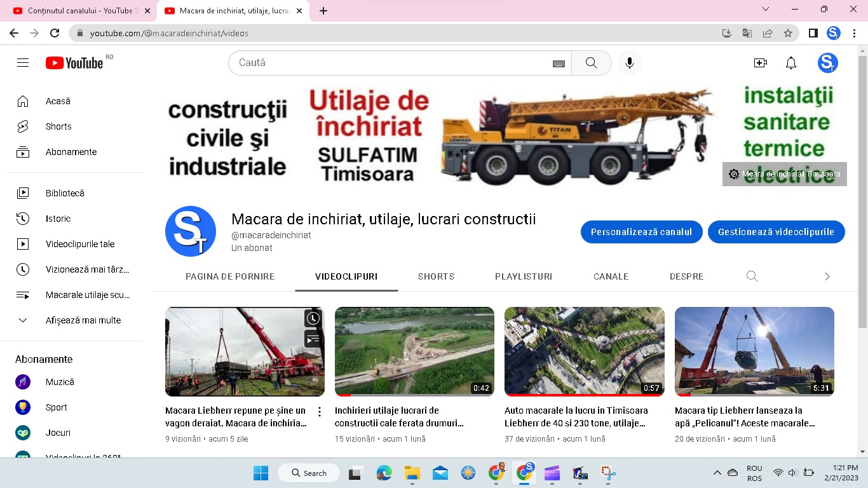Open the Create video camera icon
This screenshot has height=488, width=868.
coord(760,63)
